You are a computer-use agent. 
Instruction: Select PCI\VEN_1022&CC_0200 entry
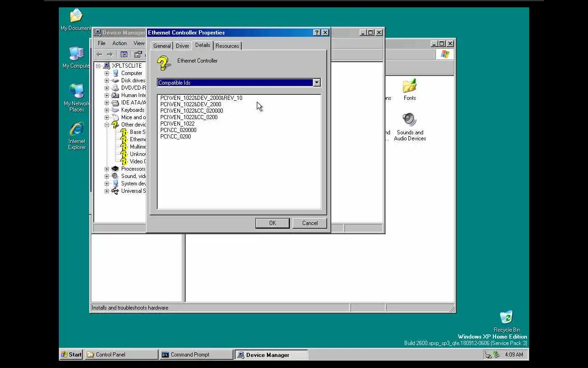click(189, 117)
